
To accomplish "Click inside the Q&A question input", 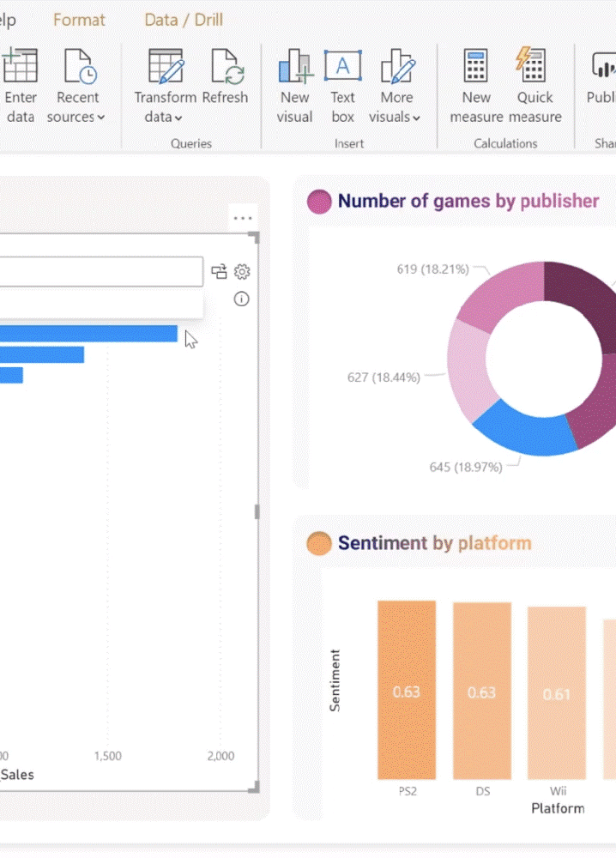I will [x=100, y=271].
